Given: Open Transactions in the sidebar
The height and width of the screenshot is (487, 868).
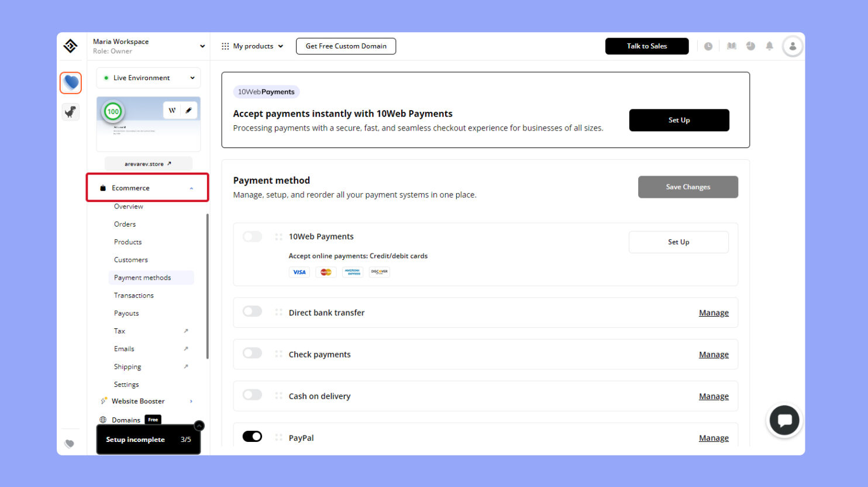Looking at the screenshot, I should 133,296.
